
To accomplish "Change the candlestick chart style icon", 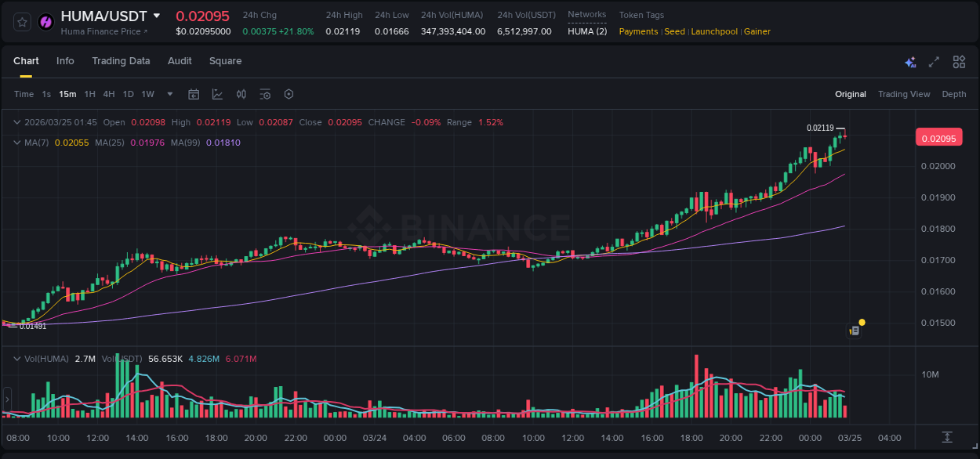I will click(x=241, y=94).
